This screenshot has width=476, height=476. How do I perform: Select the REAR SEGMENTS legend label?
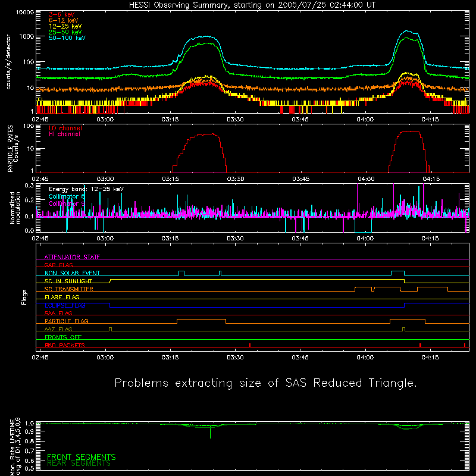pyautogui.click(x=79, y=464)
